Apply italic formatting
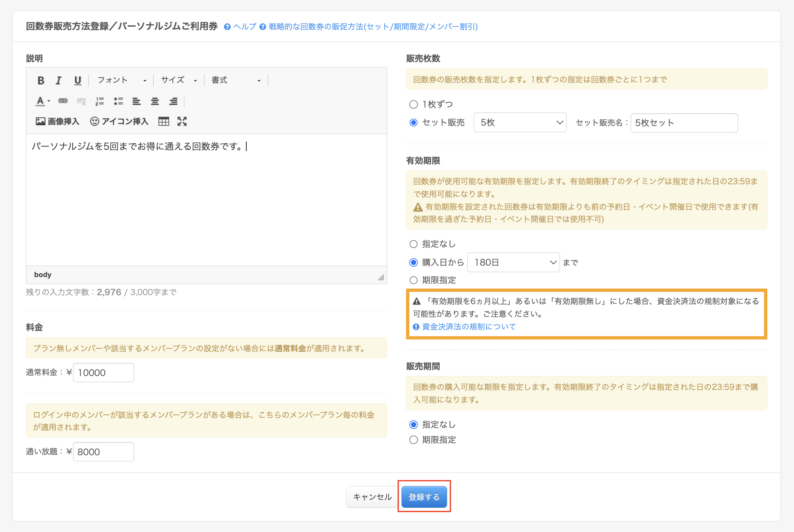Viewport: 794px width, 532px height. [x=59, y=80]
